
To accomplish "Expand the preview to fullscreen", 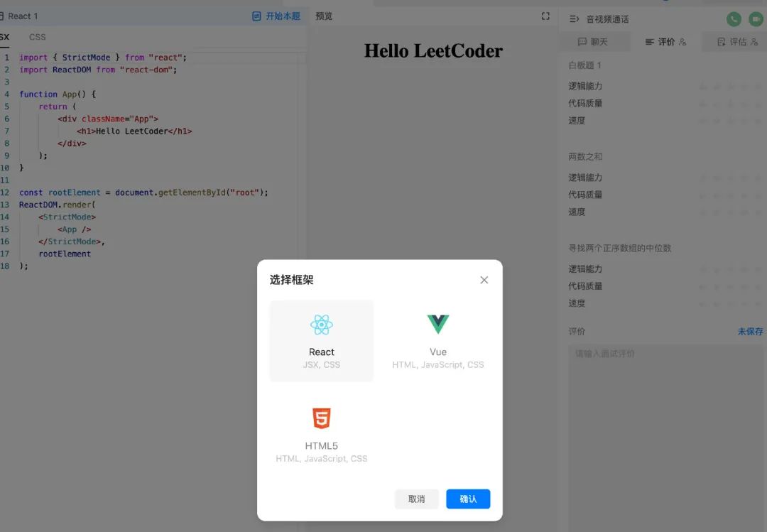I will tap(545, 16).
